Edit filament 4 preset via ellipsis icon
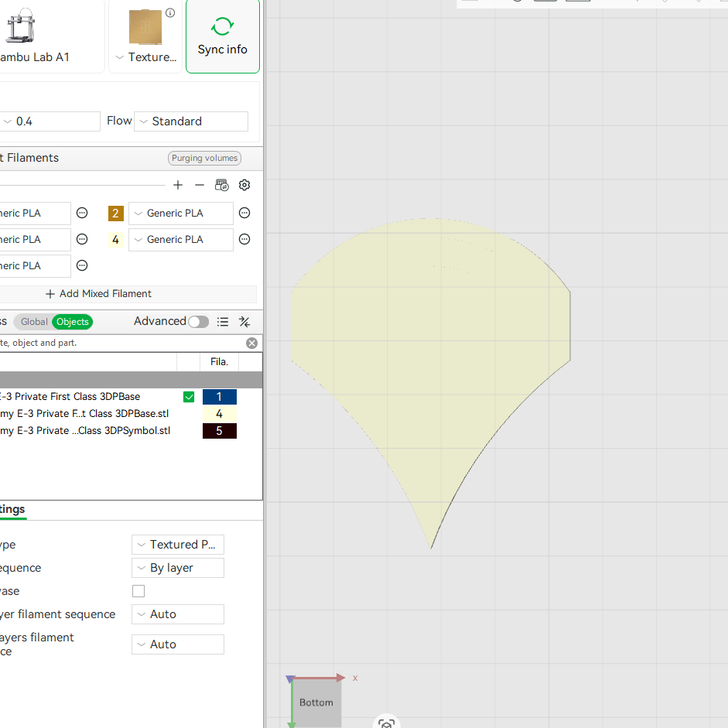 (244, 239)
